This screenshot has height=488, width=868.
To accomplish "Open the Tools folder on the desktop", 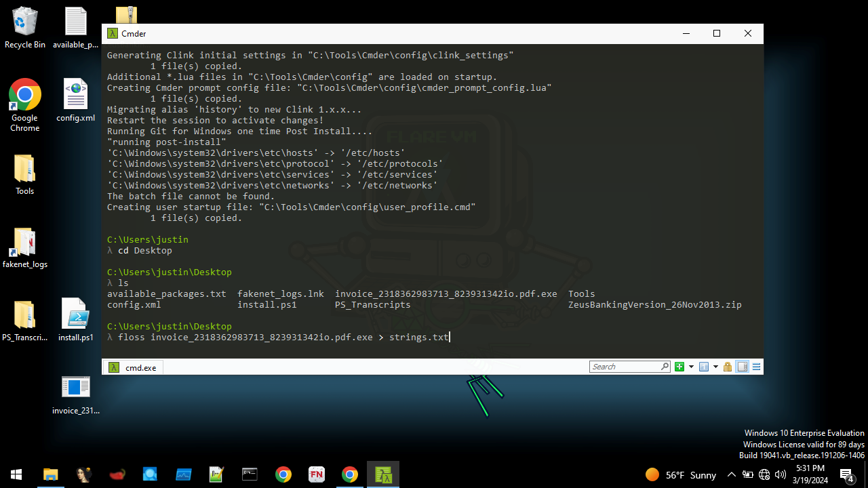I will click(x=25, y=169).
